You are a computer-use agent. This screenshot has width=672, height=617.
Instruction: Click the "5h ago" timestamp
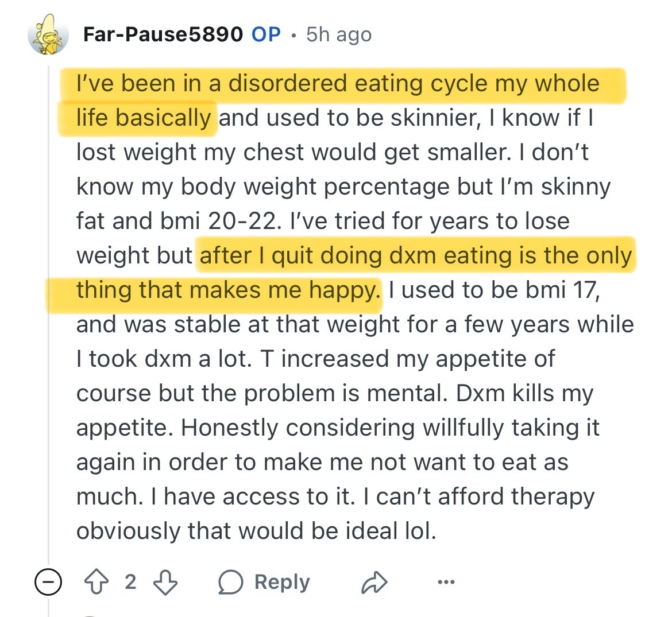[339, 34]
